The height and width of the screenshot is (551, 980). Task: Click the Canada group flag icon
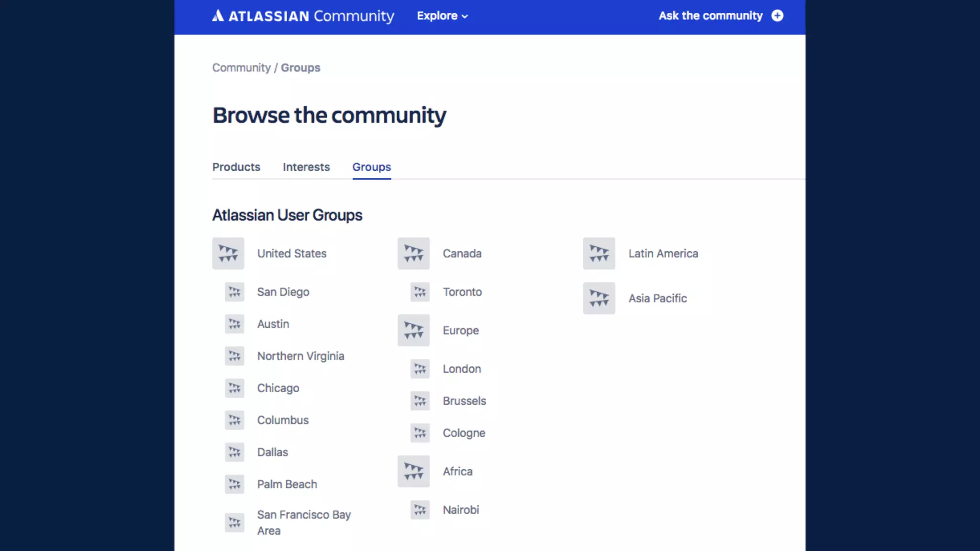(x=413, y=253)
